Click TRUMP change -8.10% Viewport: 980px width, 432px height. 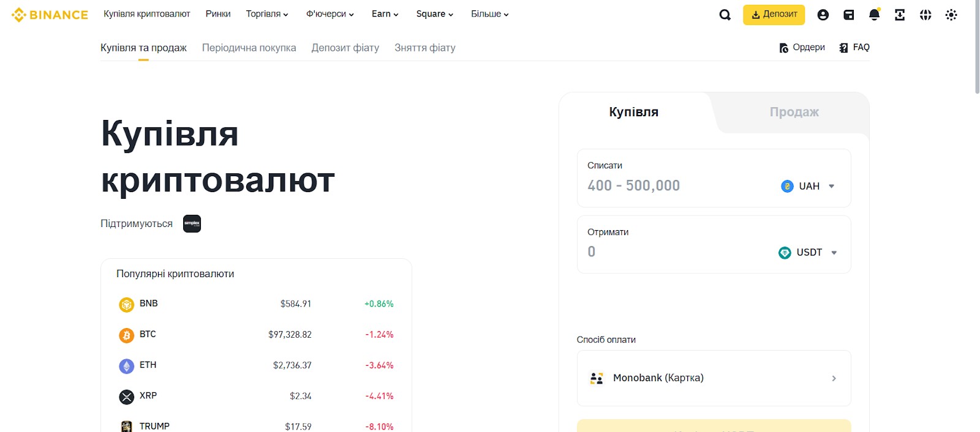tap(380, 426)
